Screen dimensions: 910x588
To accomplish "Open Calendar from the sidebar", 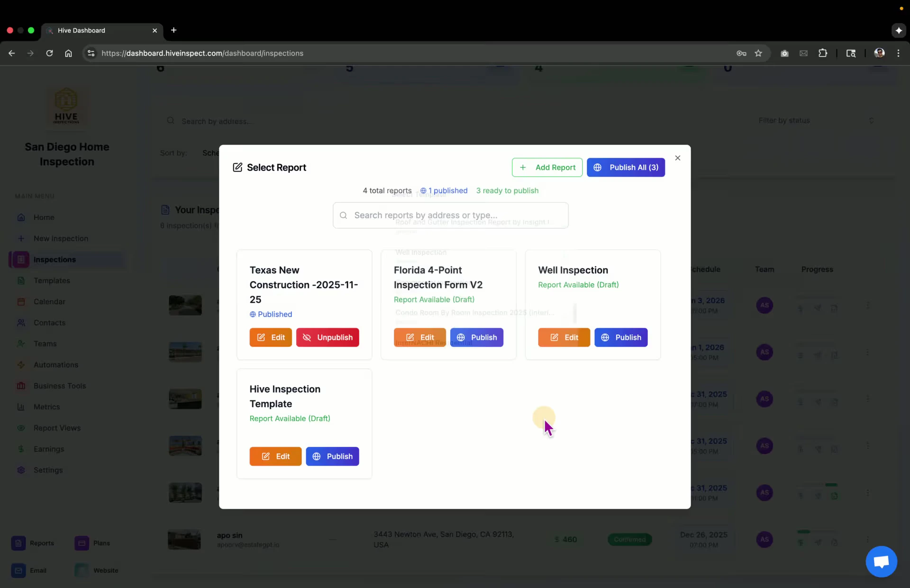I will click(x=49, y=301).
